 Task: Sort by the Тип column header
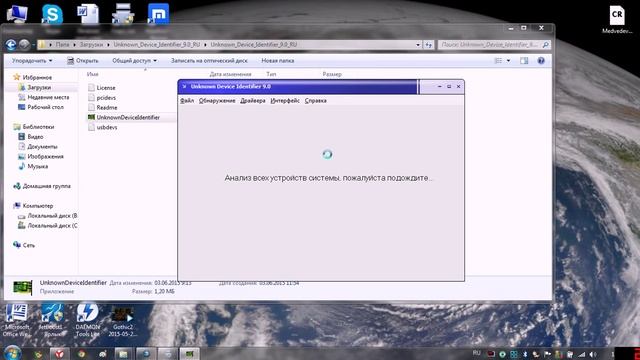271,74
